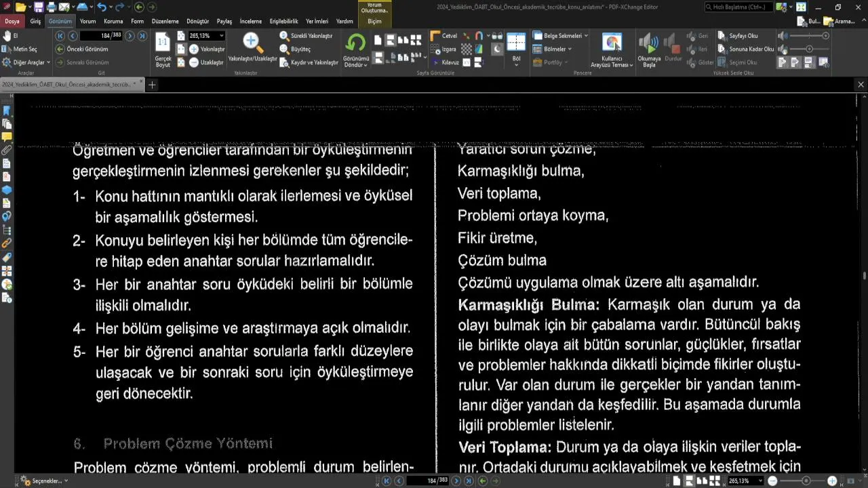This screenshot has width=868, height=488.
Task: Adjust read aloud speed slider
Action: click(810, 49)
